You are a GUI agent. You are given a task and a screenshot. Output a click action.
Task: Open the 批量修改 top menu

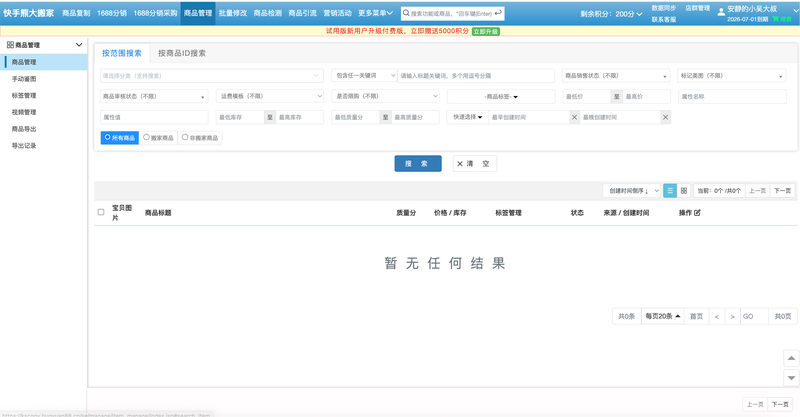pos(233,13)
